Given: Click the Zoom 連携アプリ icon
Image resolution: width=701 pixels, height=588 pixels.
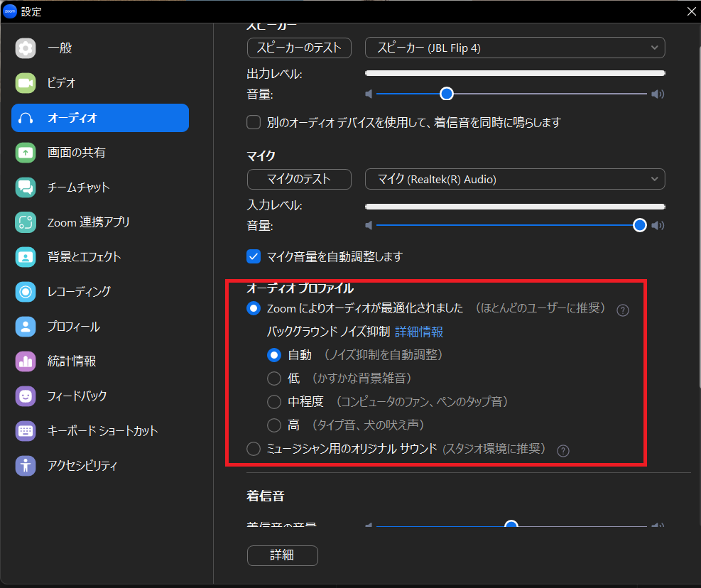Looking at the screenshot, I should (26, 222).
